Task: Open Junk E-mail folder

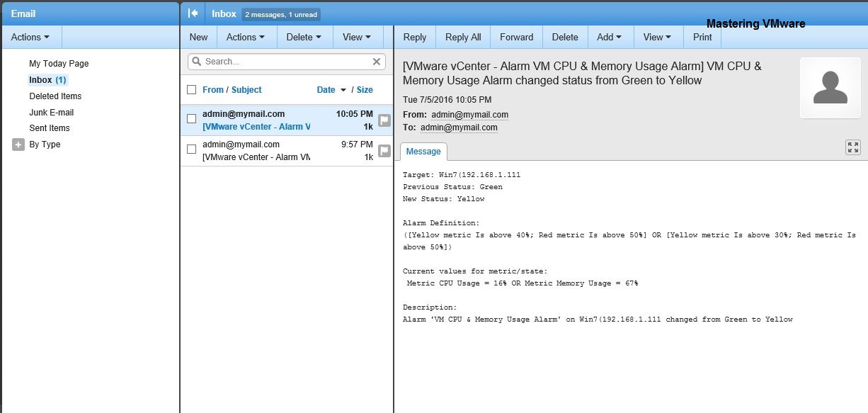Action: 52,113
